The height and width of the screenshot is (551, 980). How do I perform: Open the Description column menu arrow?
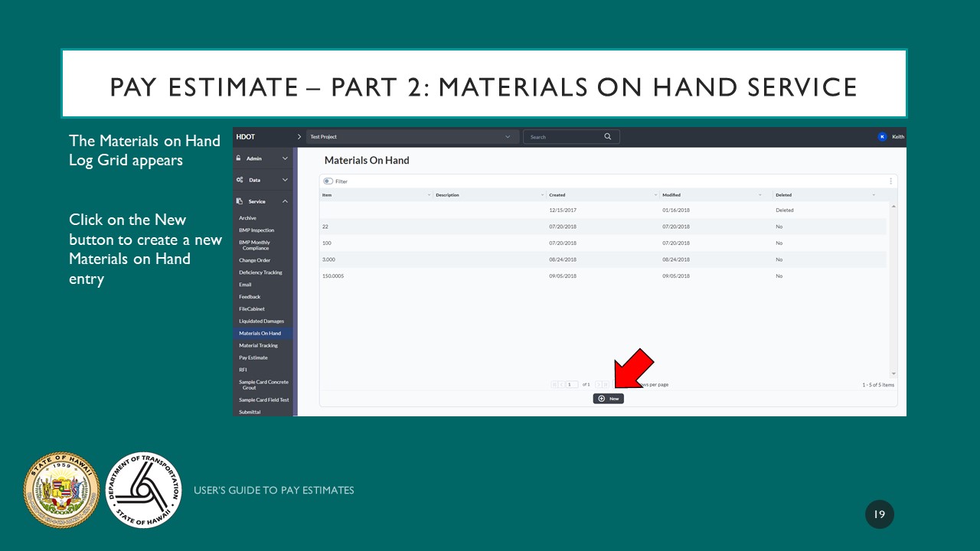tap(542, 195)
